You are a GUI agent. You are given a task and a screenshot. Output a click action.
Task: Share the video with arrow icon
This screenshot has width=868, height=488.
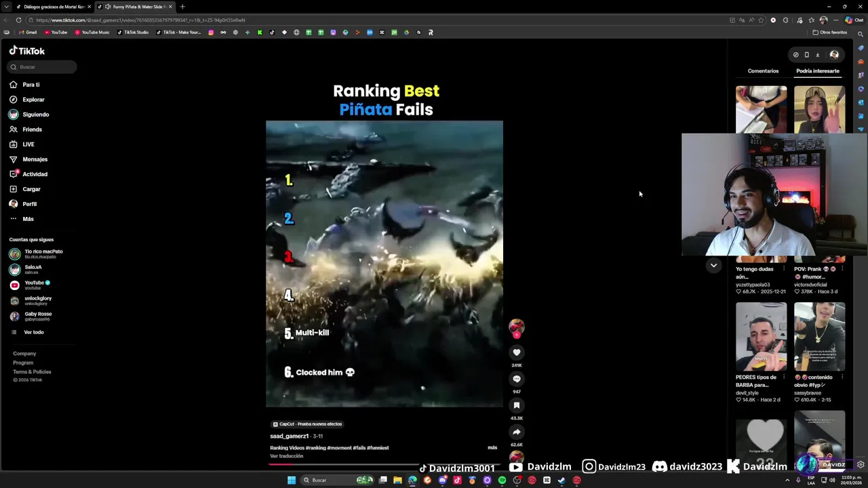[517, 432]
